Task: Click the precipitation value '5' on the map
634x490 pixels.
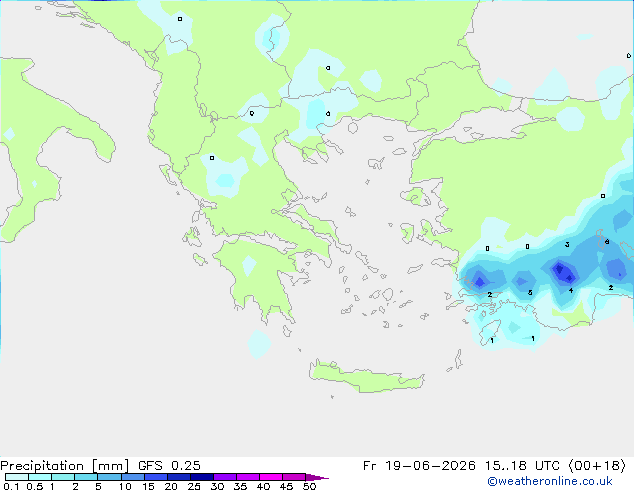Action: (530, 292)
